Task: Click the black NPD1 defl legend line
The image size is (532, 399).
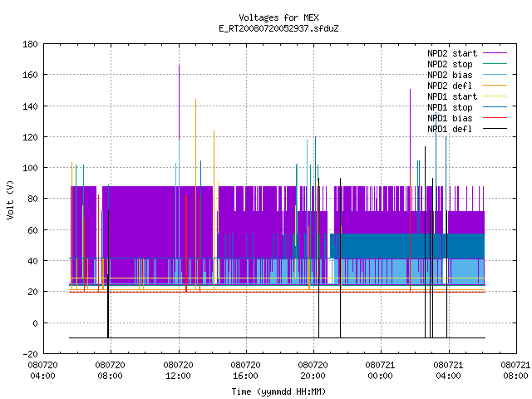Action: pos(495,129)
